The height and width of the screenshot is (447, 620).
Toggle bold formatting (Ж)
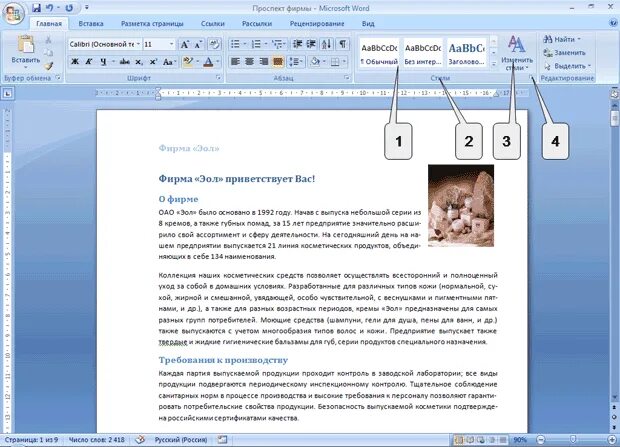point(75,62)
